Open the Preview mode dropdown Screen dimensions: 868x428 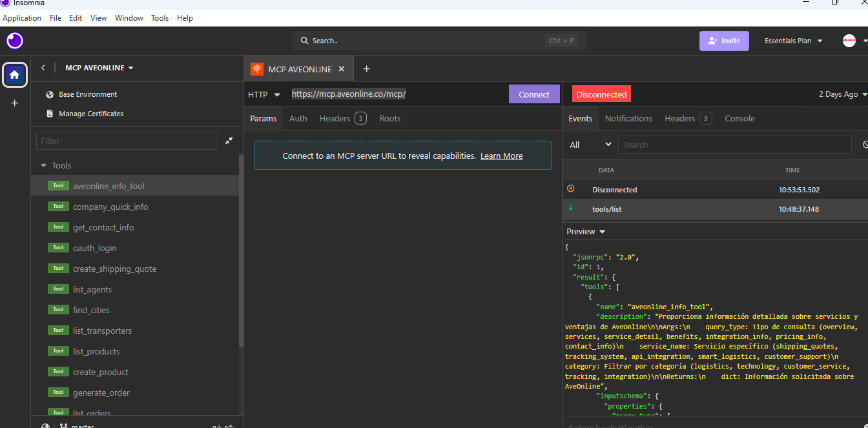pos(586,231)
